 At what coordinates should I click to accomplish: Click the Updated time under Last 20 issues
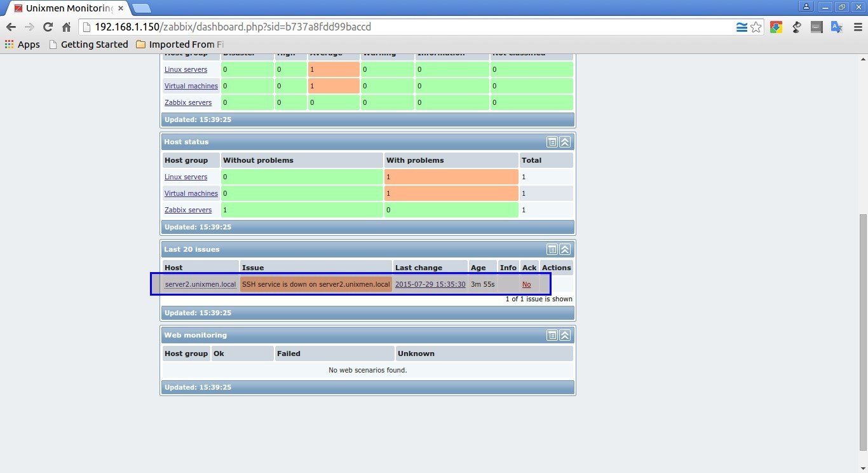click(198, 313)
